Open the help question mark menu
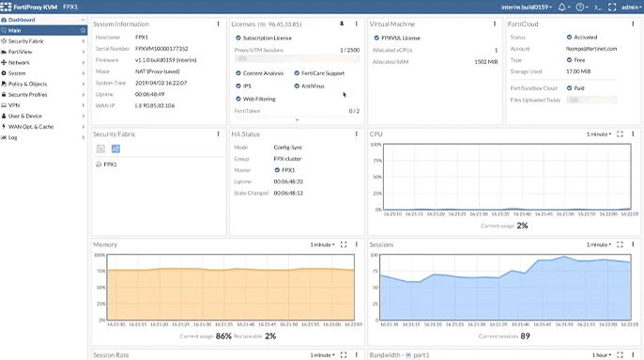Screen dimensions: 644x360 pyautogui.click(x=580, y=7)
